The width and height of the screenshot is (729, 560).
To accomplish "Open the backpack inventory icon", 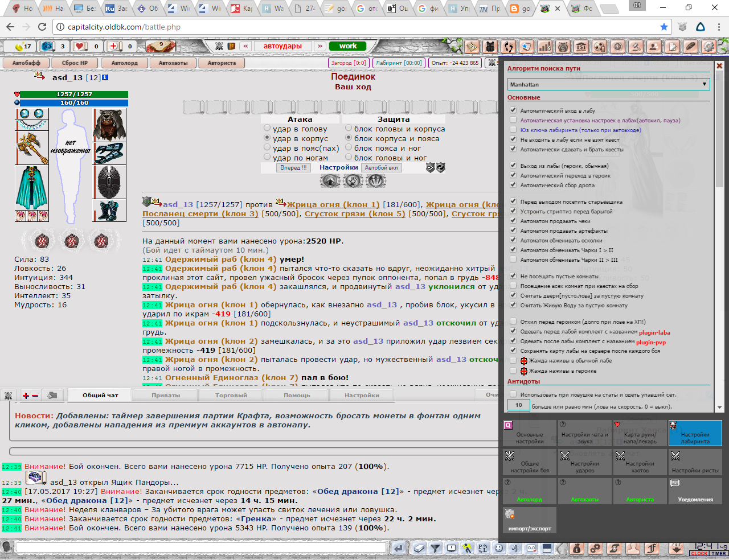I will tap(490, 47).
